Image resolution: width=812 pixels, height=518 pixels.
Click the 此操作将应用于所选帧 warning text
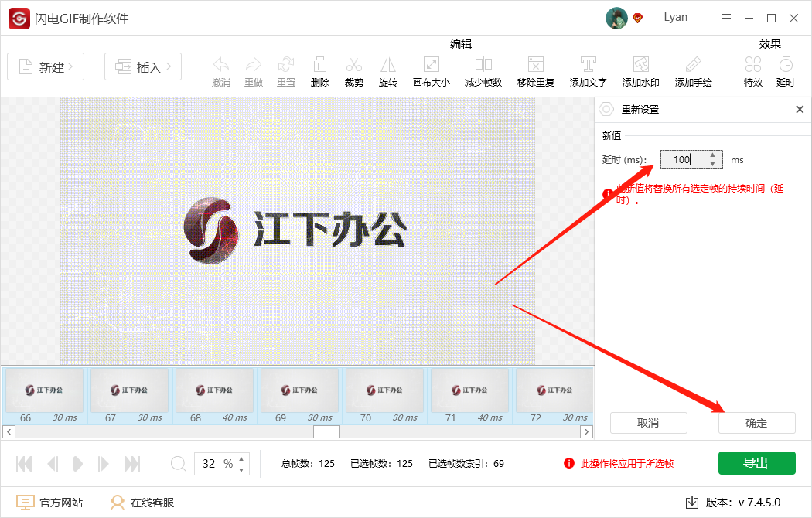[x=627, y=464]
